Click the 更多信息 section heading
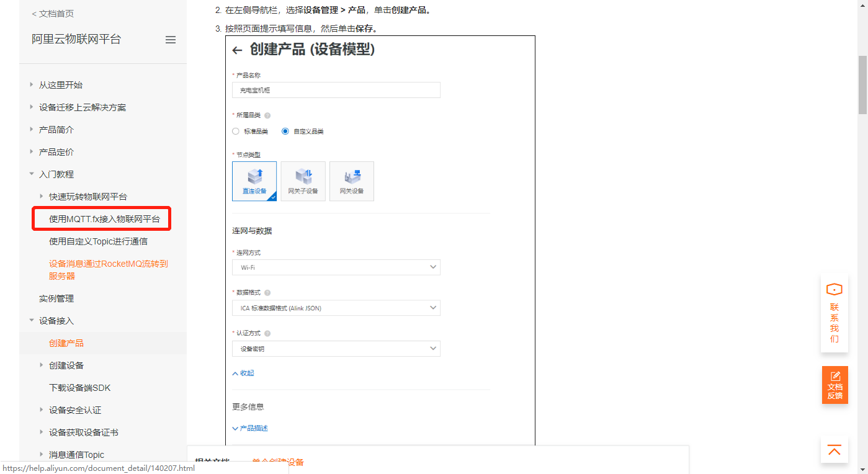 pyautogui.click(x=248, y=407)
